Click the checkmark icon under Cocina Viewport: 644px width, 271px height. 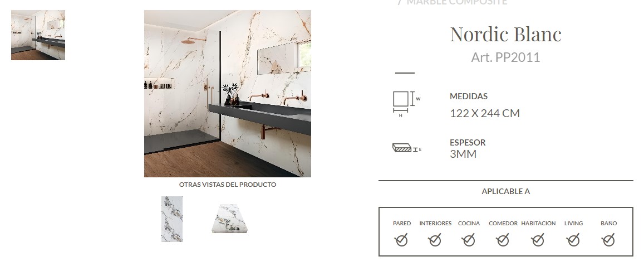pyautogui.click(x=469, y=240)
